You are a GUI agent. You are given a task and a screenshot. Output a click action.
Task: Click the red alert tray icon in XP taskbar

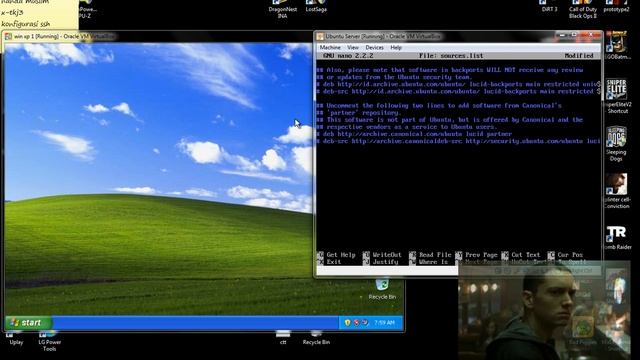click(x=356, y=322)
